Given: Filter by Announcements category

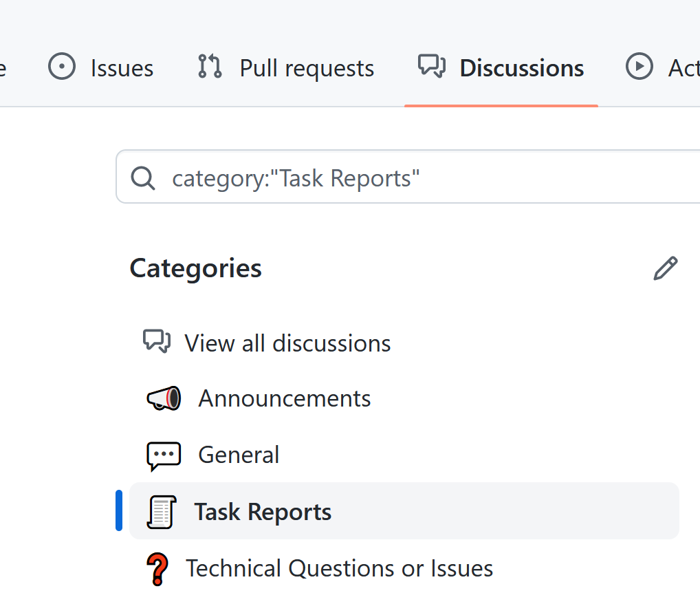Looking at the screenshot, I should pyautogui.click(x=404, y=398).
